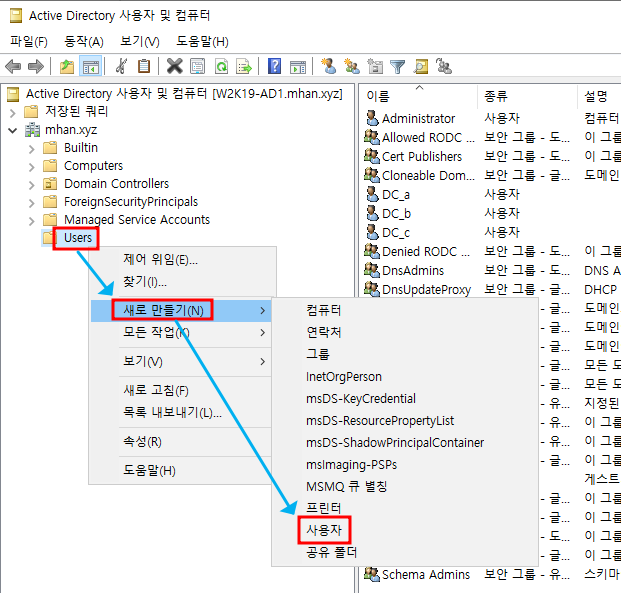This screenshot has width=621, height=593.
Task: Open Properties sheet toolbar icon
Action: 197,66
